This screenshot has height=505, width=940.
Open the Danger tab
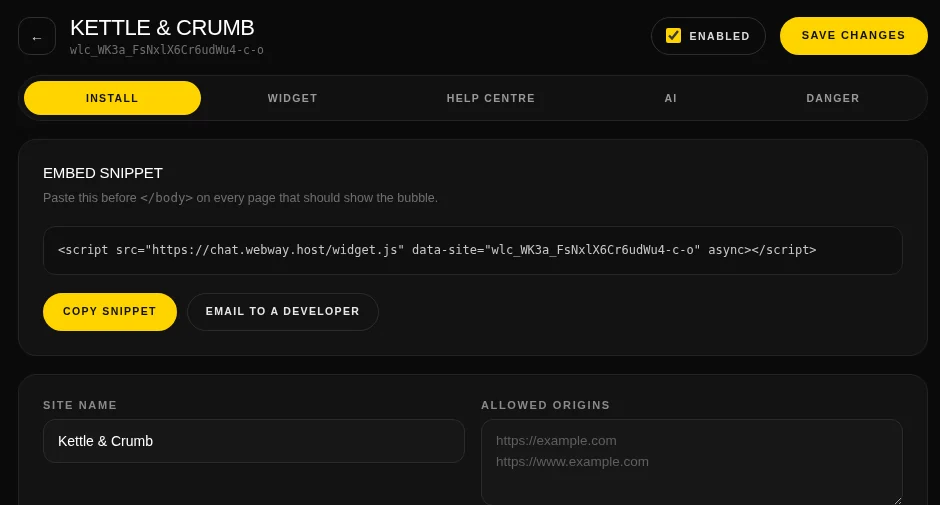pos(833,98)
